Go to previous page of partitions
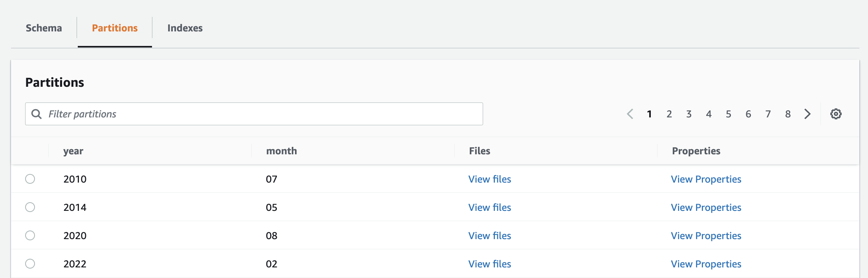 630,114
